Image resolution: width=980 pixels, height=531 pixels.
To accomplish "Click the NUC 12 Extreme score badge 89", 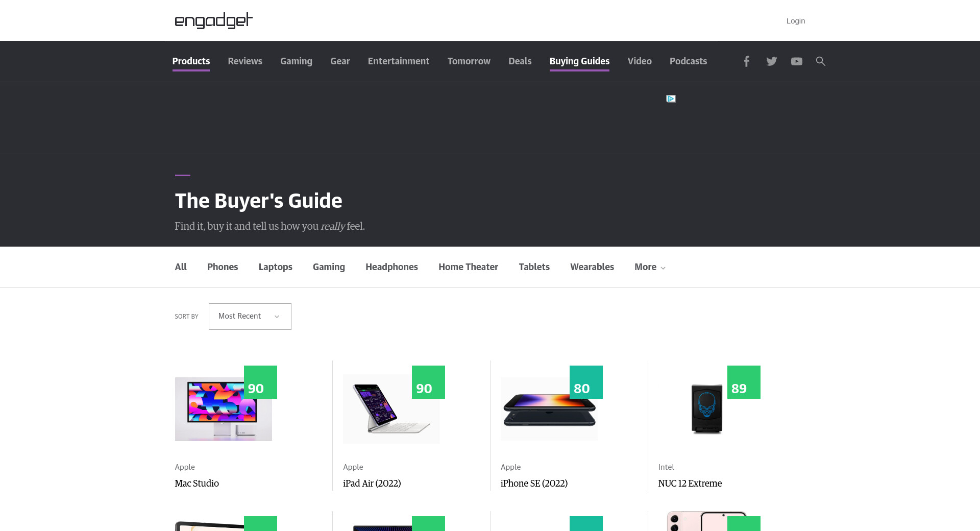I will (744, 382).
